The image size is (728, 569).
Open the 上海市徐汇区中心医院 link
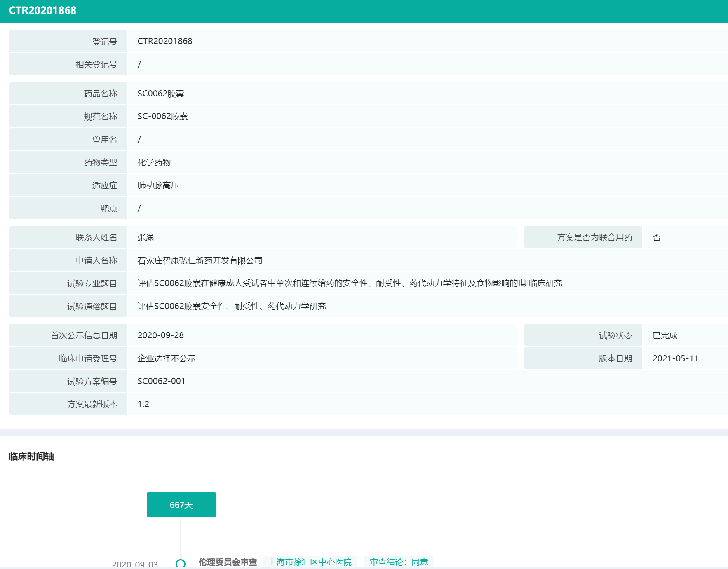310,562
